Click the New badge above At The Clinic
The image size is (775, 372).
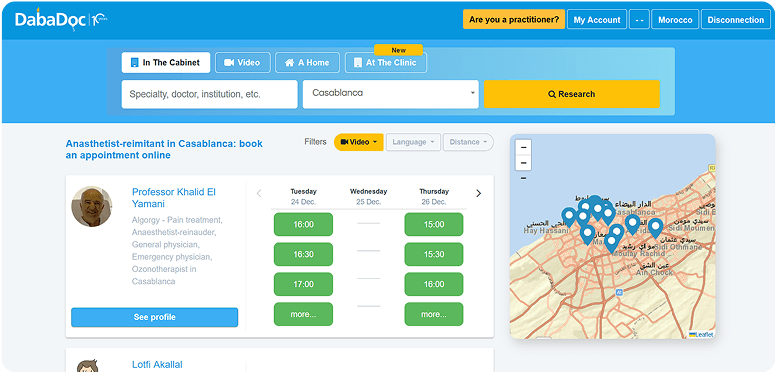(x=398, y=50)
